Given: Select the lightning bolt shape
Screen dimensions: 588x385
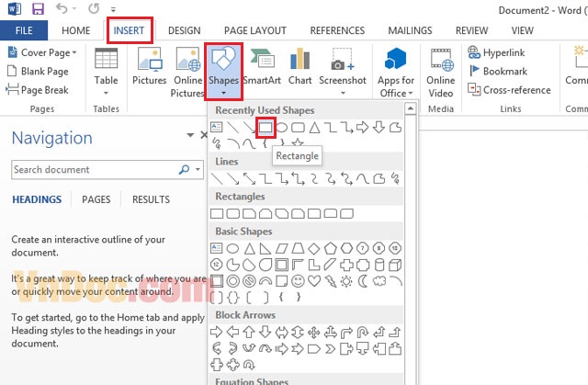Looking at the screenshot, I should click(332, 280).
